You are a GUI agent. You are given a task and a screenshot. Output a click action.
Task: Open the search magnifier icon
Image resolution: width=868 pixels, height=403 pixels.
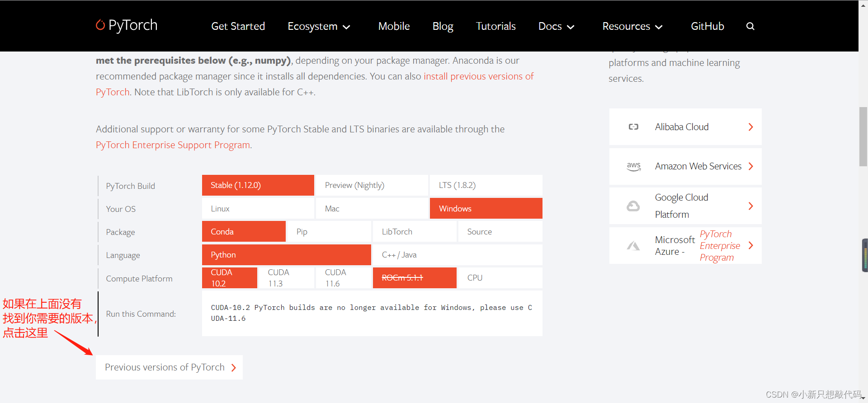[750, 26]
